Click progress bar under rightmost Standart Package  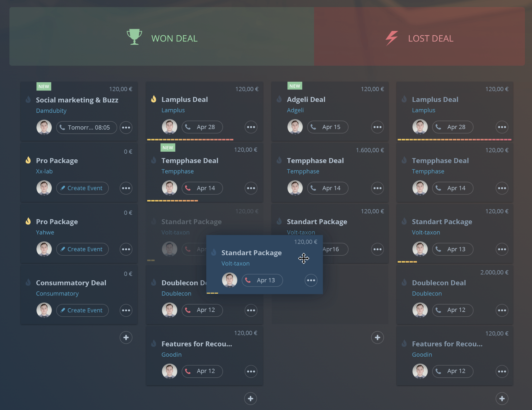(x=407, y=262)
